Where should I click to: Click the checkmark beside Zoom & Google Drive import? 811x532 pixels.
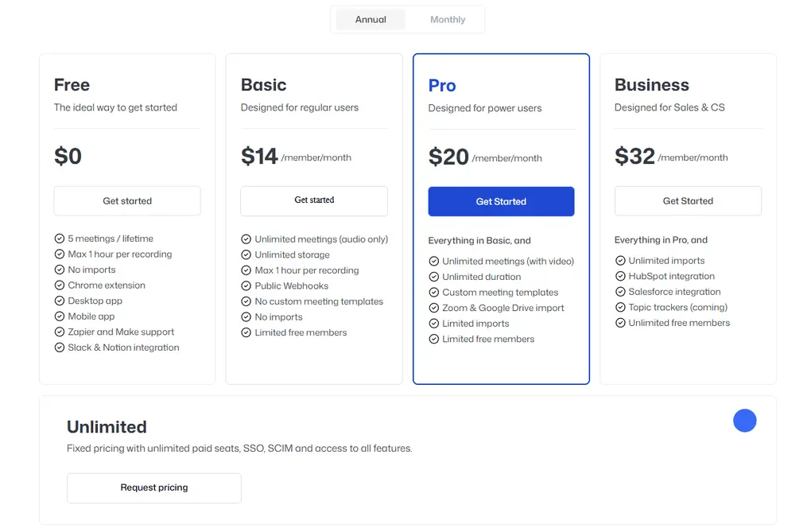tap(434, 308)
